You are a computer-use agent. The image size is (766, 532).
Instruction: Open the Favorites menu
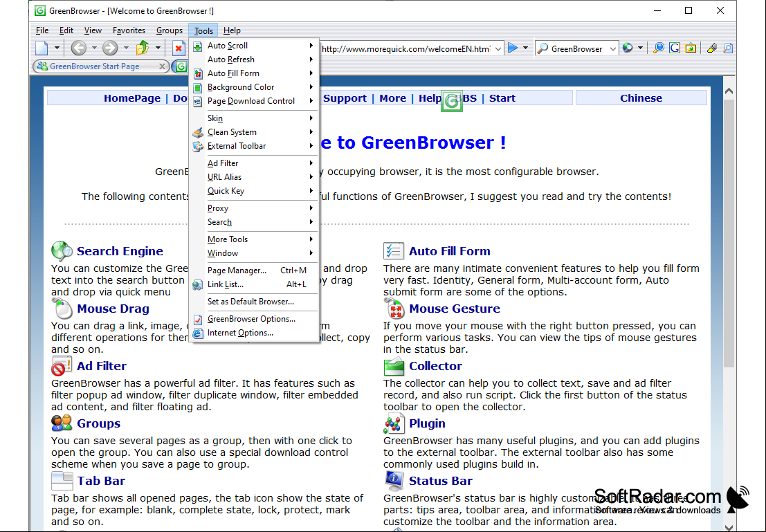pos(129,30)
